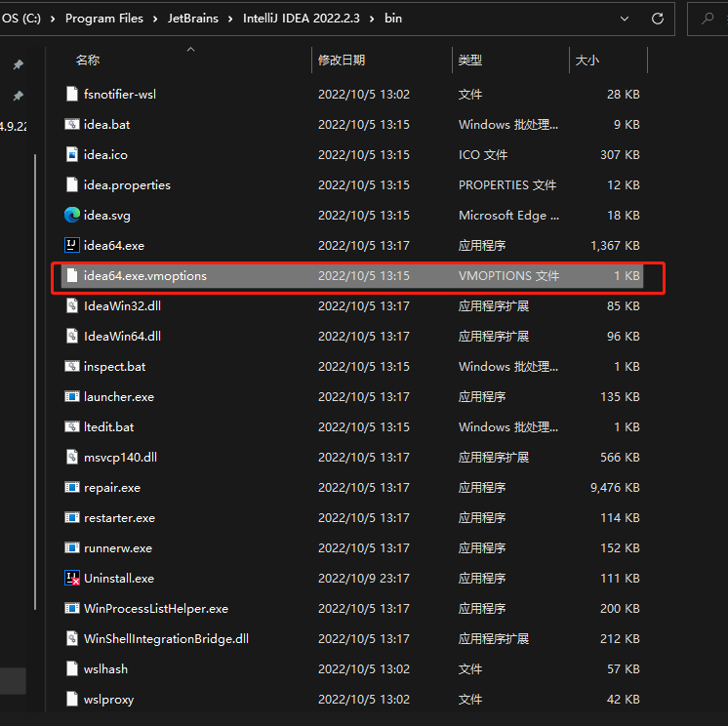Click the wslhash file icon
This screenshot has height=726, width=728.
(x=72, y=668)
